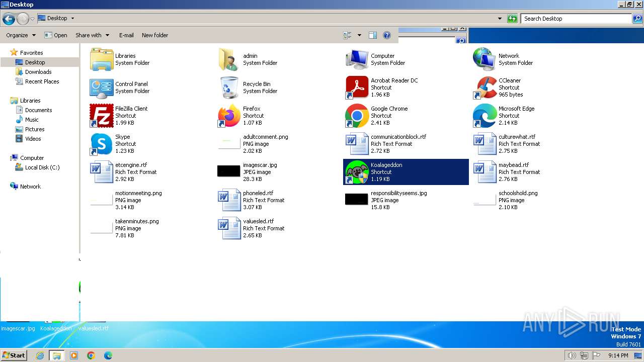
Task: Select the Skype shortcut icon
Action: coord(102,144)
